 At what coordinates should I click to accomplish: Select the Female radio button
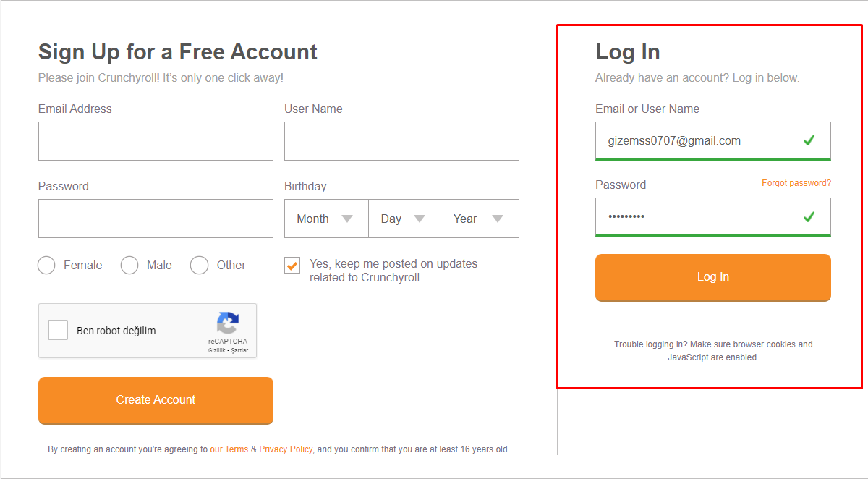[x=46, y=266]
